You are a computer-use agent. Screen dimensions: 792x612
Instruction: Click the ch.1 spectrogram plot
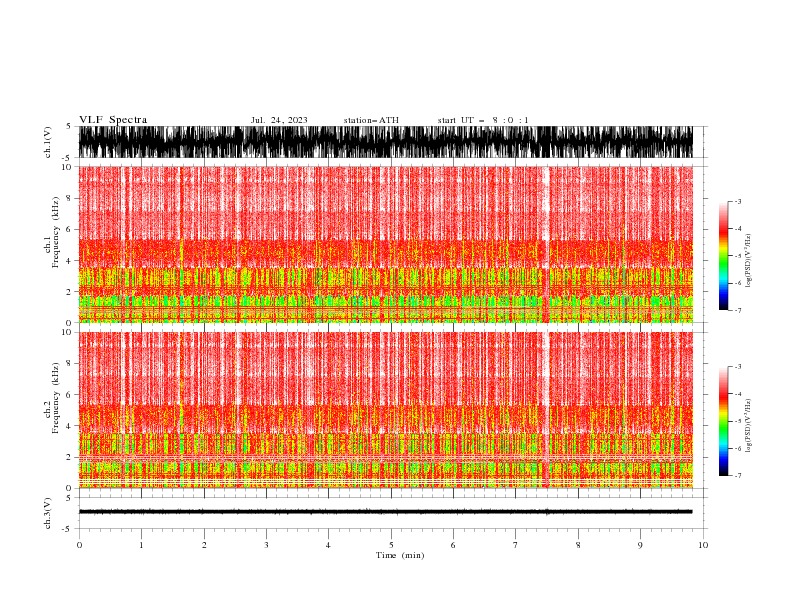pyautogui.click(x=386, y=244)
